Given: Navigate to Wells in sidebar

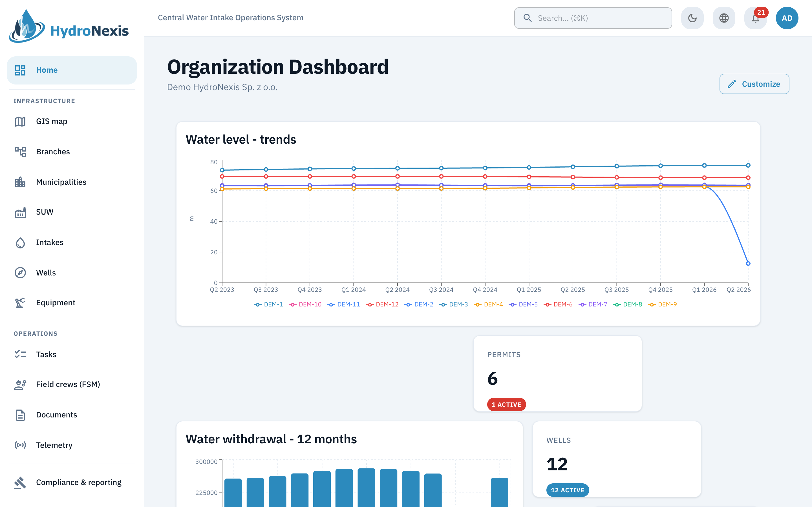Looking at the screenshot, I should (72, 273).
